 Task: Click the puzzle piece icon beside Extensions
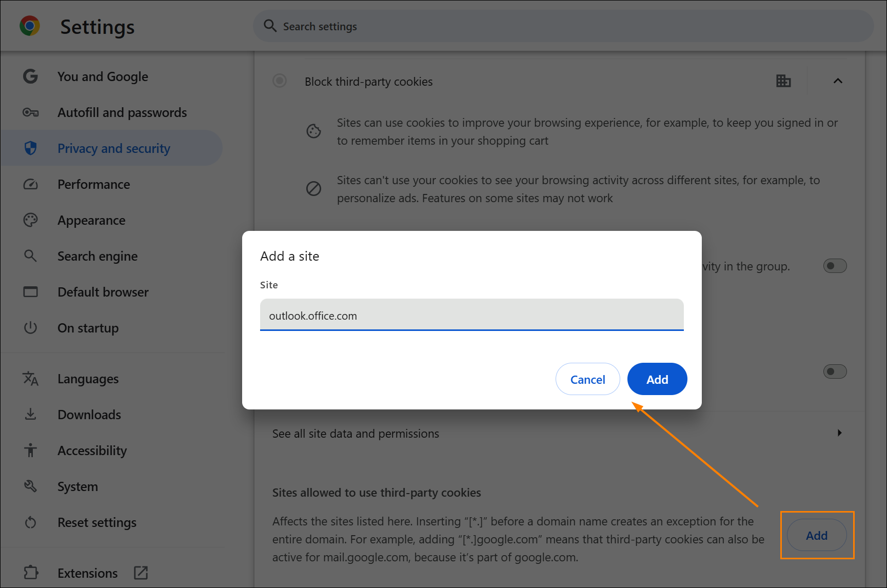pos(31,573)
